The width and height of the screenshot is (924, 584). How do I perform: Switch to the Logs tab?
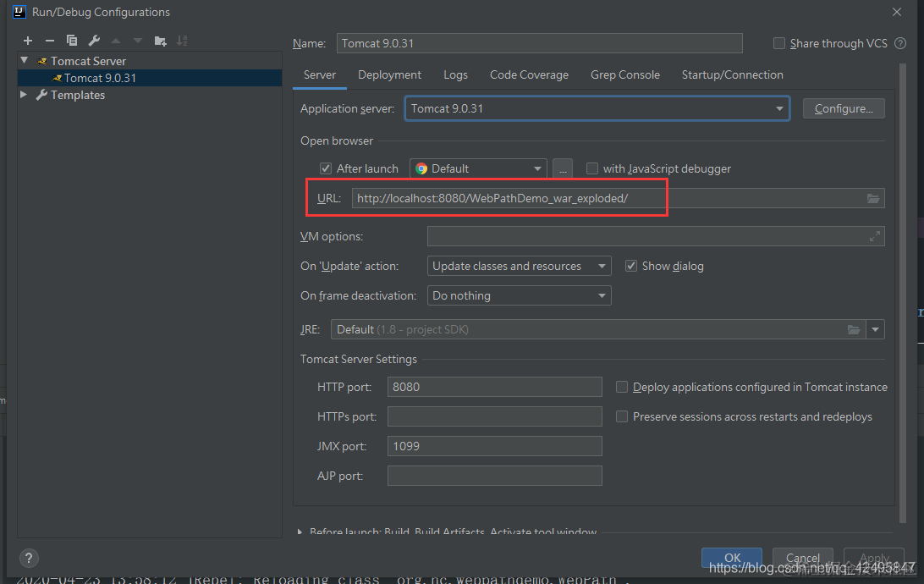tap(455, 74)
